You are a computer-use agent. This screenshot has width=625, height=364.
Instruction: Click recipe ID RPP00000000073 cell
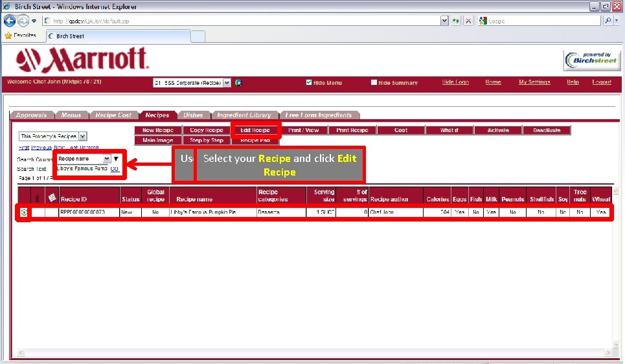(x=89, y=212)
